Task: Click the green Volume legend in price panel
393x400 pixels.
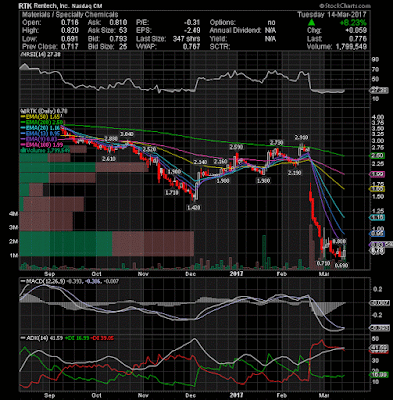Action: tap(45, 150)
